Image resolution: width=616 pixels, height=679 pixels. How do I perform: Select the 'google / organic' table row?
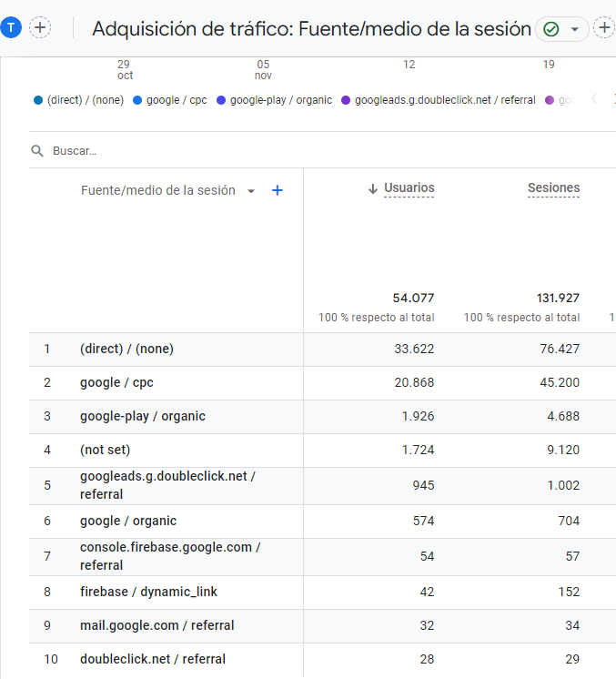coord(128,521)
